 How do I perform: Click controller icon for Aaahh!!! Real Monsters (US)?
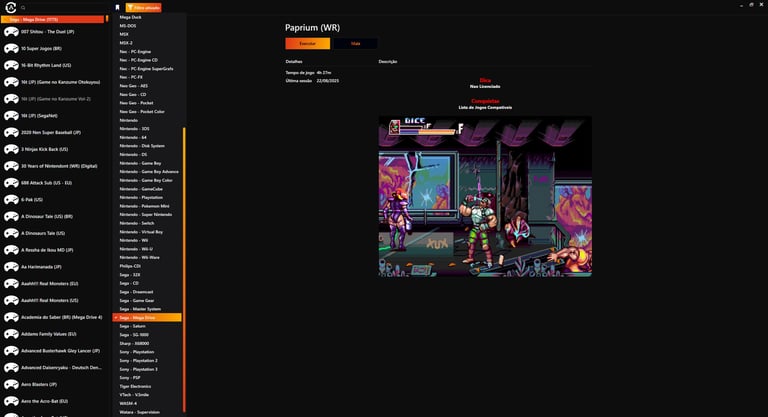[x=11, y=300]
